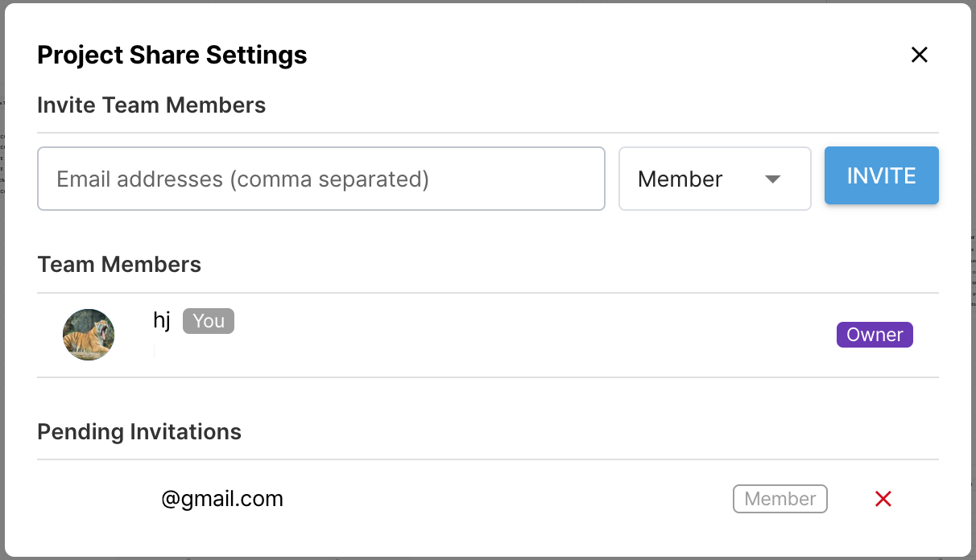Close the Project Share Settings dialog
Image resolution: width=976 pixels, height=560 pixels.
point(919,55)
